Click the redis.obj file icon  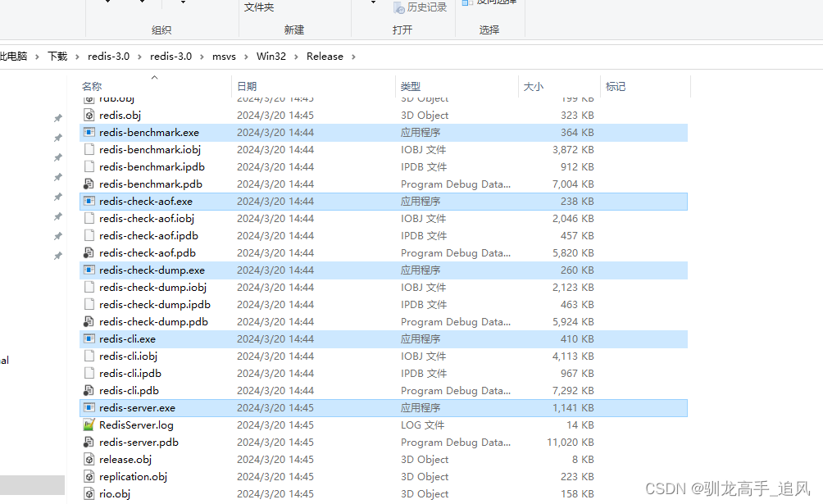[x=89, y=115]
